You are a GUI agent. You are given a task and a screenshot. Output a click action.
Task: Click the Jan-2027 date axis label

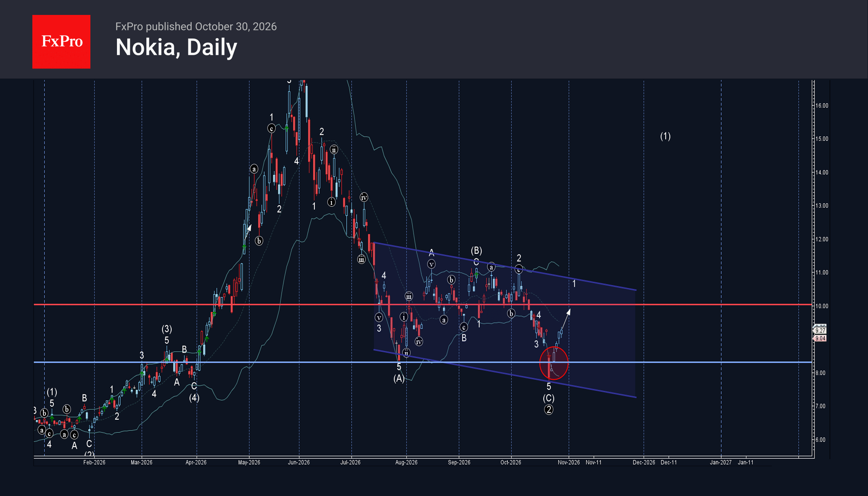coord(721,462)
